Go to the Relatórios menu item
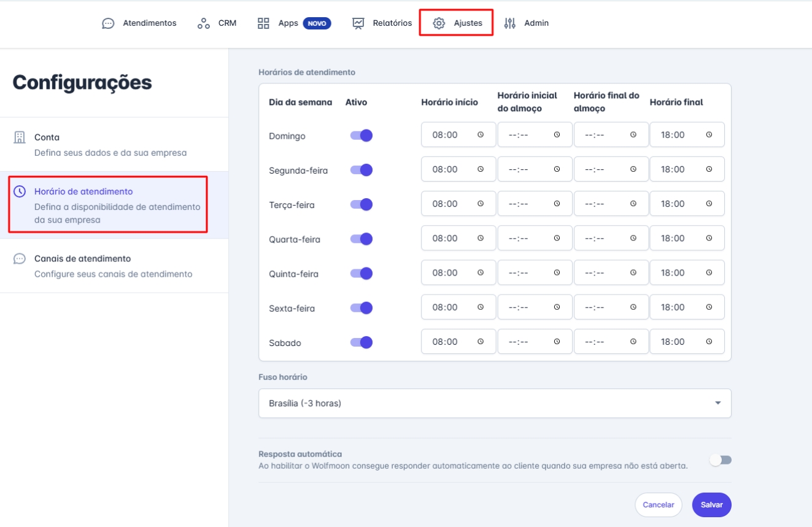The width and height of the screenshot is (812, 527). 382,23
